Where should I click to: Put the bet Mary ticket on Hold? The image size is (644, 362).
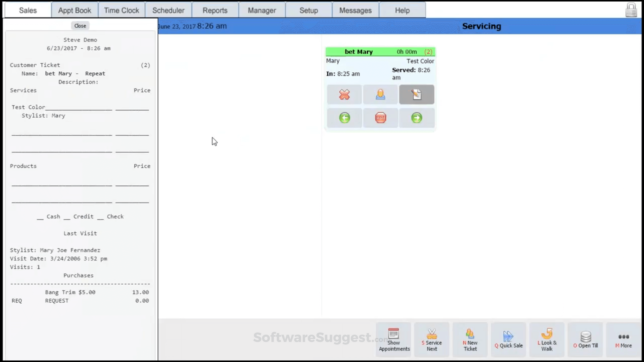[380, 118]
